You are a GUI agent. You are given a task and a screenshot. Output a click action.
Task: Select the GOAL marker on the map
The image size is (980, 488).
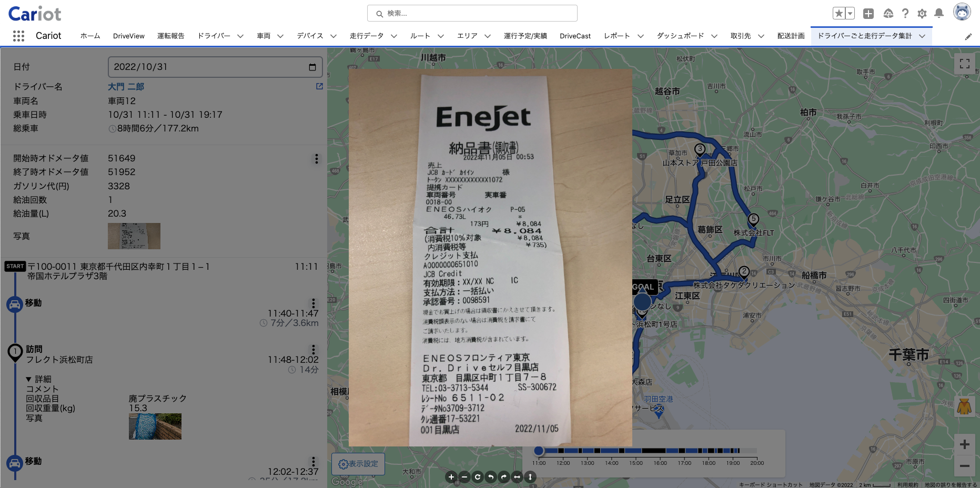(x=644, y=287)
